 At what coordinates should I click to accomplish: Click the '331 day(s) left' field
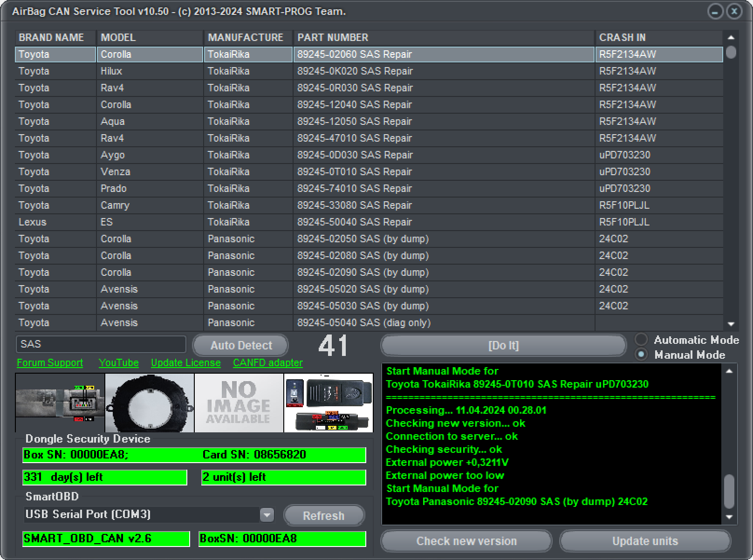point(105,477)
